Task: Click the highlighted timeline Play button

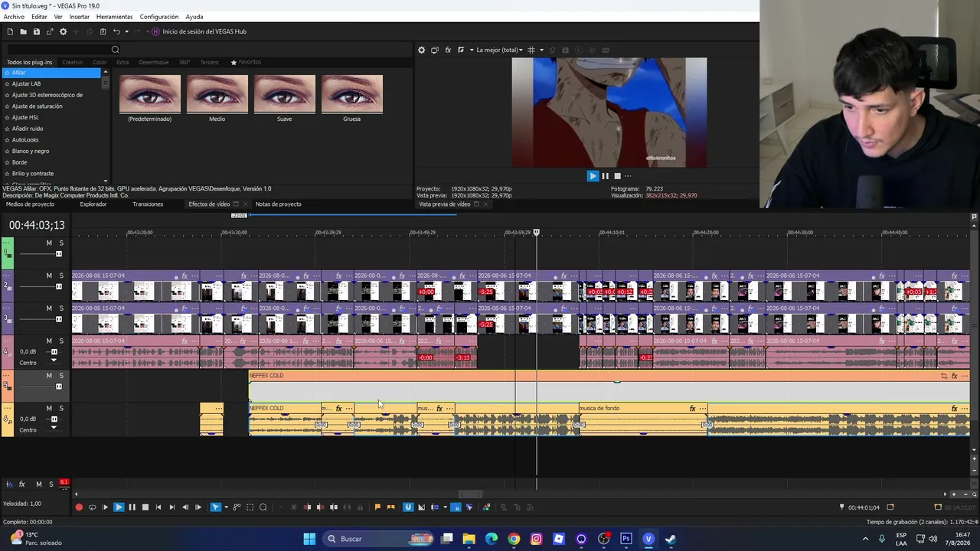Action: [119, 507]
